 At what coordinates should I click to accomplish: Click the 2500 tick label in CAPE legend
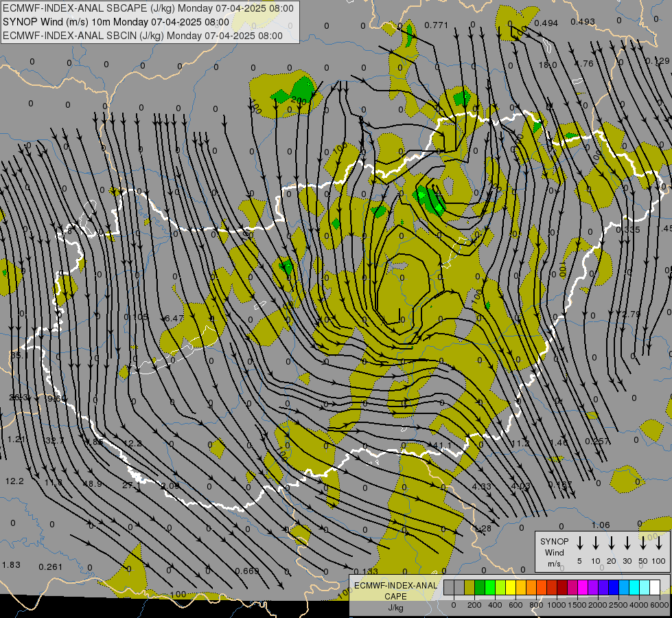(618, 605)
